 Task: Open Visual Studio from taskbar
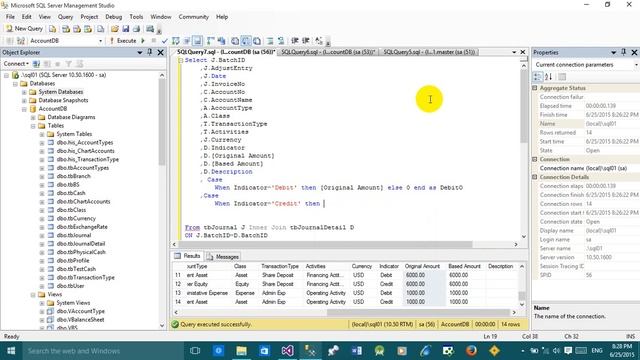pyautogui.click(x=287, y=351)
